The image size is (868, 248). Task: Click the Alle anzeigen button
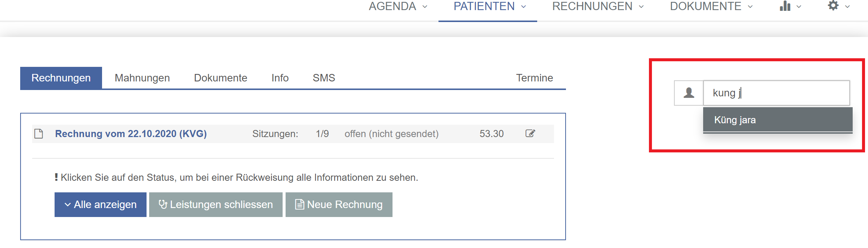101,205
